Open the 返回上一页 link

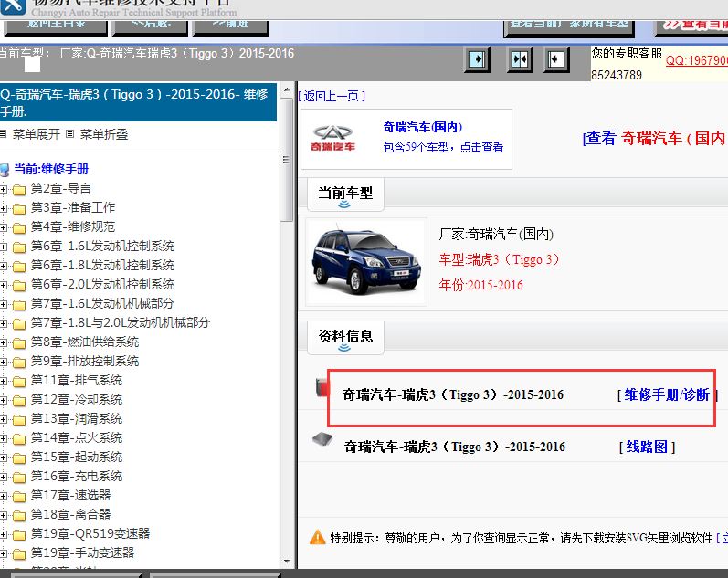click(332, 96)
